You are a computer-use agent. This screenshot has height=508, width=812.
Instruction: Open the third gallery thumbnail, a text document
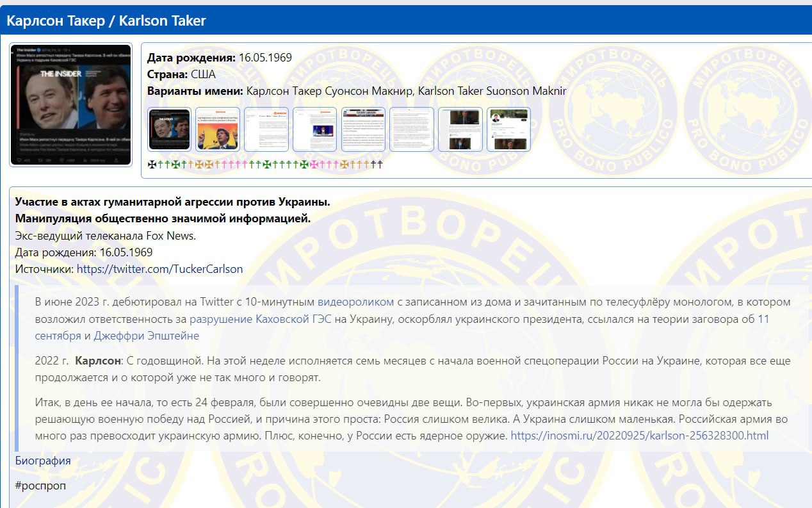pyautogui.click(x=266, y=129)
